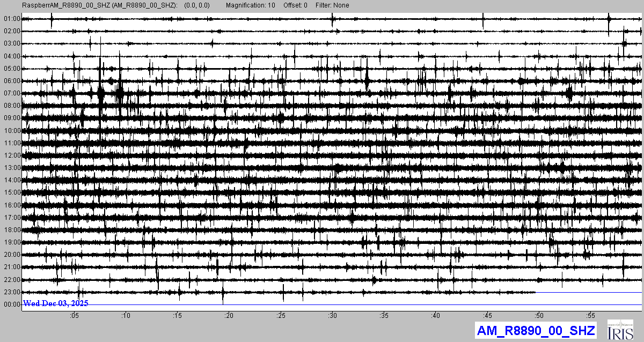Select the 23:00 hour trace label
The width and height of the screenshot is (644, 342).
pyautogui.click(x=12, y=292)
